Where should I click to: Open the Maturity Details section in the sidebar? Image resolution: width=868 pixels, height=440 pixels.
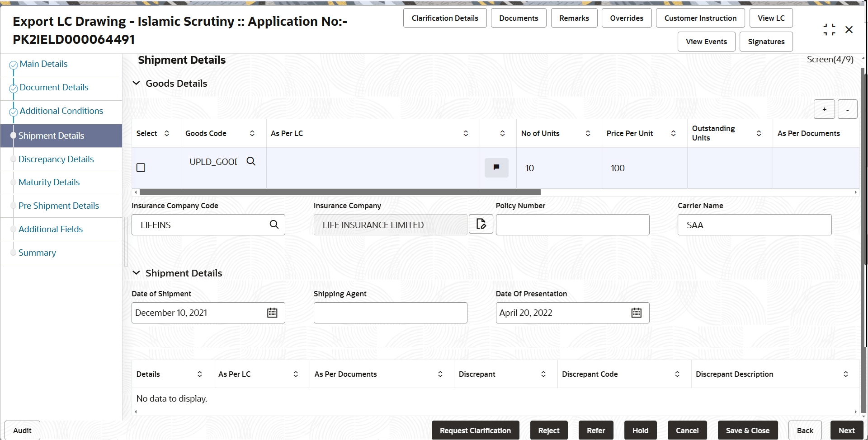[49, 182]
